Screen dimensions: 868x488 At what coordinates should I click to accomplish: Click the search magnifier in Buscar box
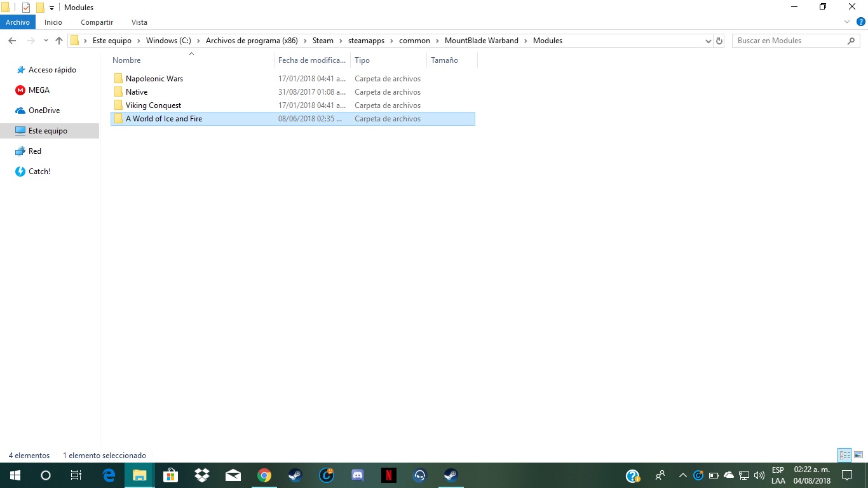point(851,41)
